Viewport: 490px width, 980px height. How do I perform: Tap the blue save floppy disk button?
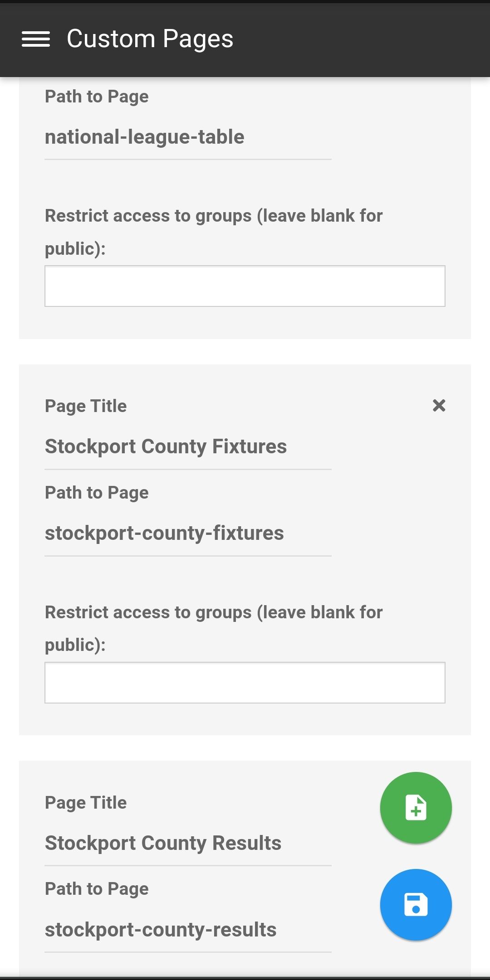pyautogui.click(x=416, y=905)
